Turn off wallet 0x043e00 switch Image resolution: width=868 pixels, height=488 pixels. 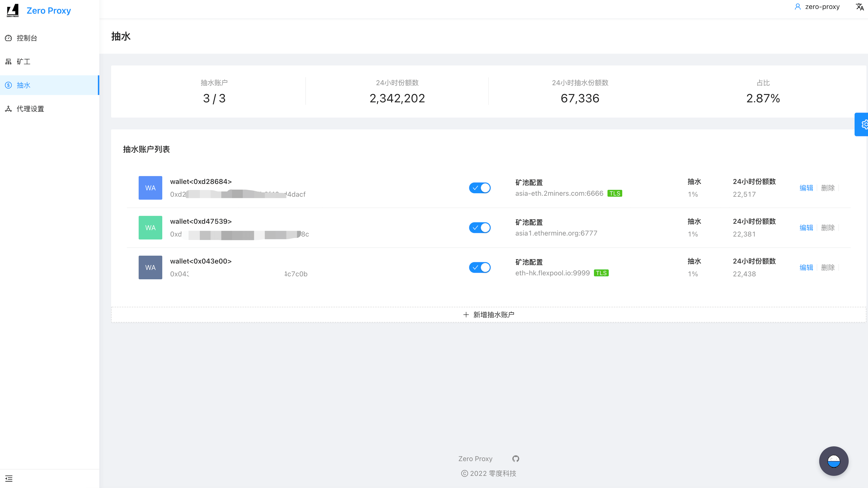pos(479,267)
